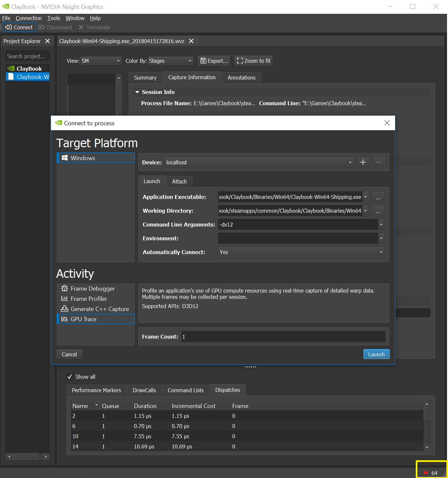Click Zoom to fit button
The width and height of the screenshot is (448, 478).
pos(253,61)
